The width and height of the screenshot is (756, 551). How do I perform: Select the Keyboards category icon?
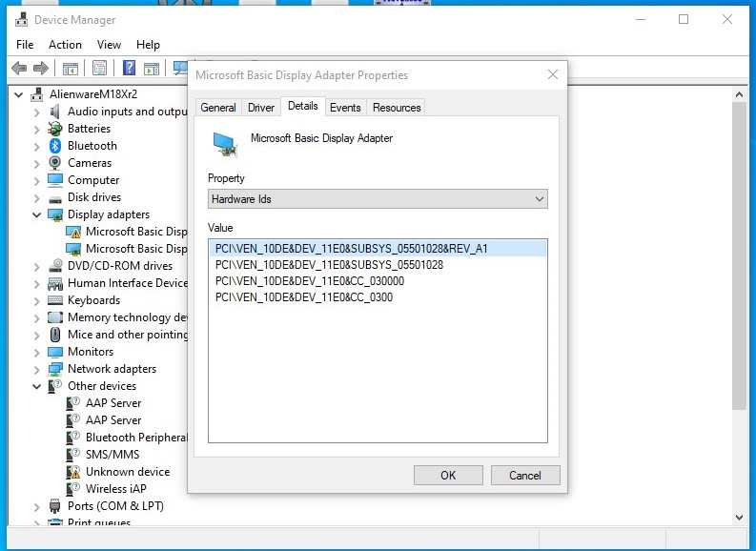[55, 300]
